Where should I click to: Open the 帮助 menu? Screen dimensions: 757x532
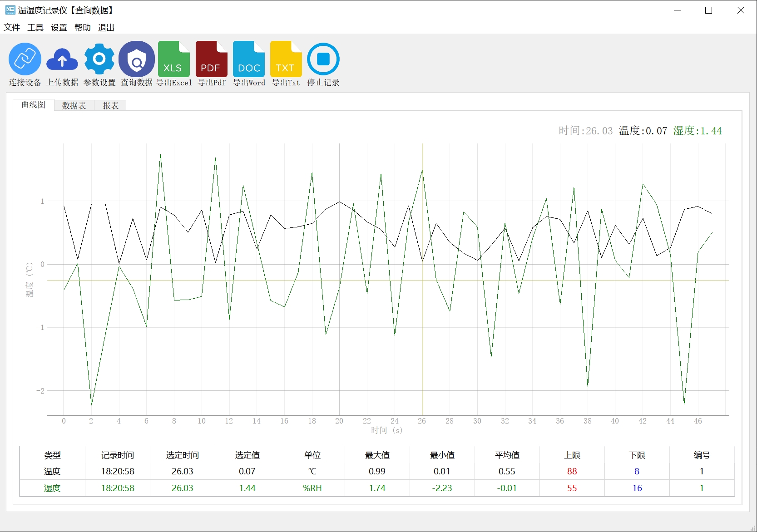click(x=83, y=28)
